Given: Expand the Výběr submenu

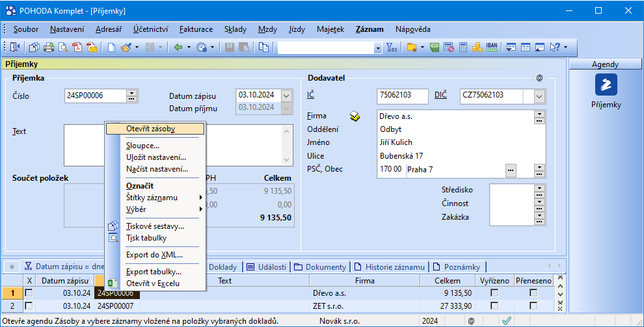Looking at the screenshot, I should click(201, 209).
